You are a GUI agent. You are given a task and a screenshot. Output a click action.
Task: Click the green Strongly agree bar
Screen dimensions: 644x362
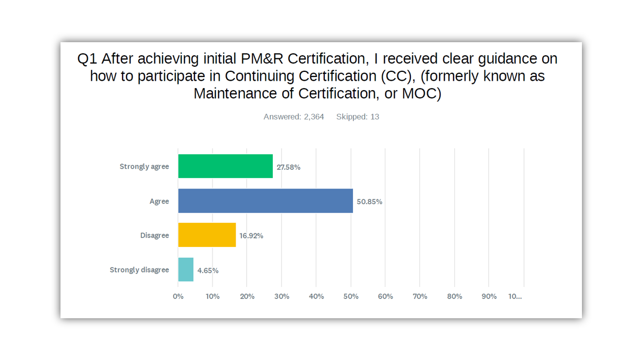click(x=225, y=166)
